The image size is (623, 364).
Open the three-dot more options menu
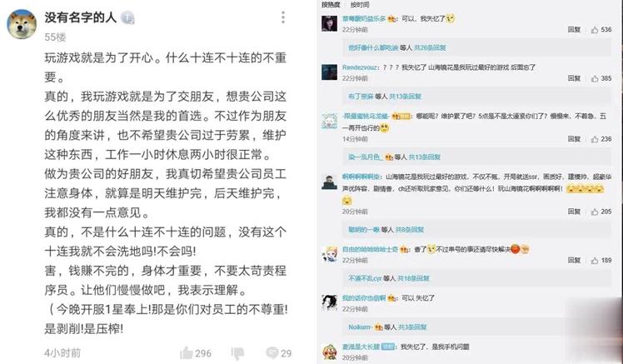click(x=283, y=17)
